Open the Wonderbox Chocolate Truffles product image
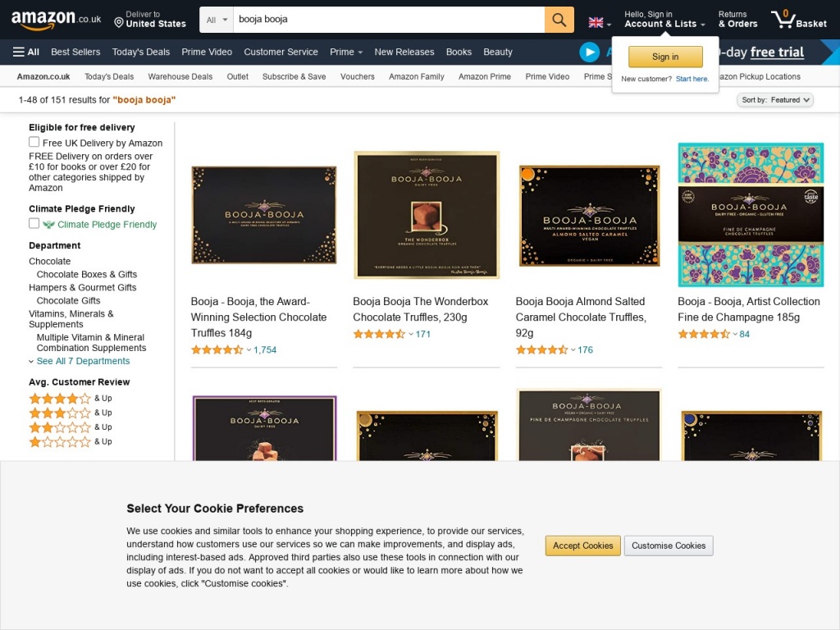 427,215
